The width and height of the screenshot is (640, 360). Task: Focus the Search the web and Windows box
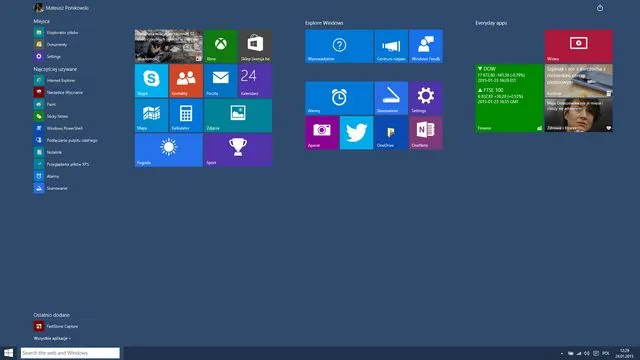[x=70, y=353]
